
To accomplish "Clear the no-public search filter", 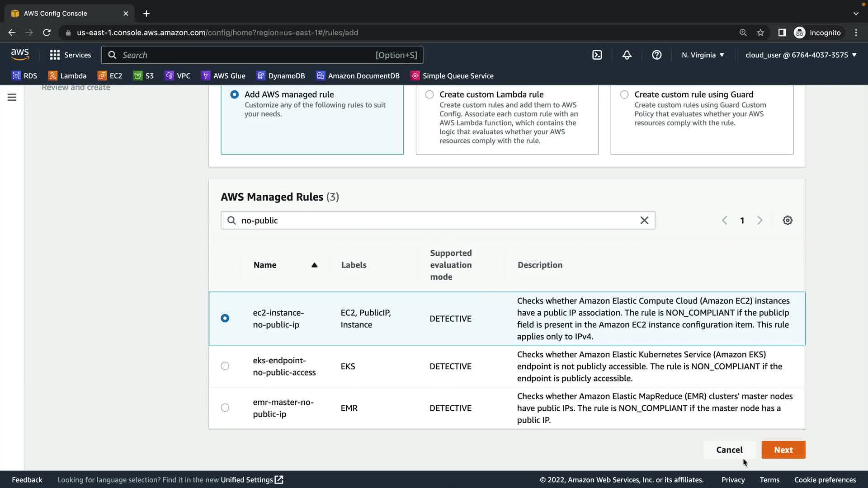I will (644, 221).
